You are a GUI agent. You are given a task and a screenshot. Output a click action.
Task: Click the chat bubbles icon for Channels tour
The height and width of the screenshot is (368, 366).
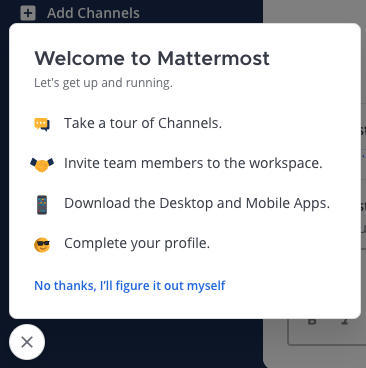pos(42,124)
